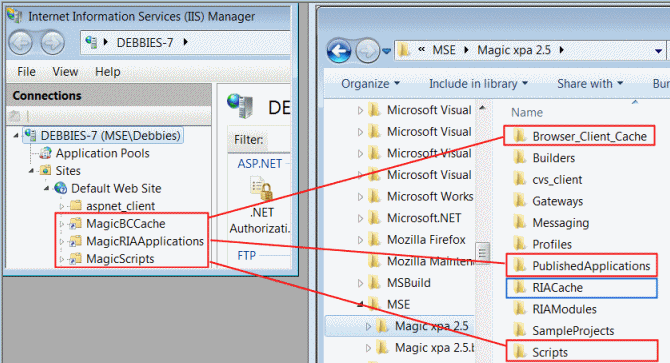
Task: Expand the MSBuild folder in tree
Action: coord(360,283)
